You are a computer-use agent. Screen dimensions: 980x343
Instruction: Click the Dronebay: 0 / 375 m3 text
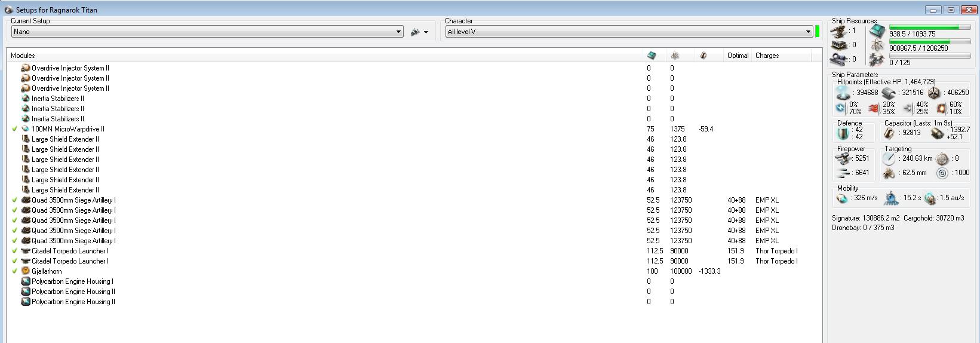click(x=863, y=228)
